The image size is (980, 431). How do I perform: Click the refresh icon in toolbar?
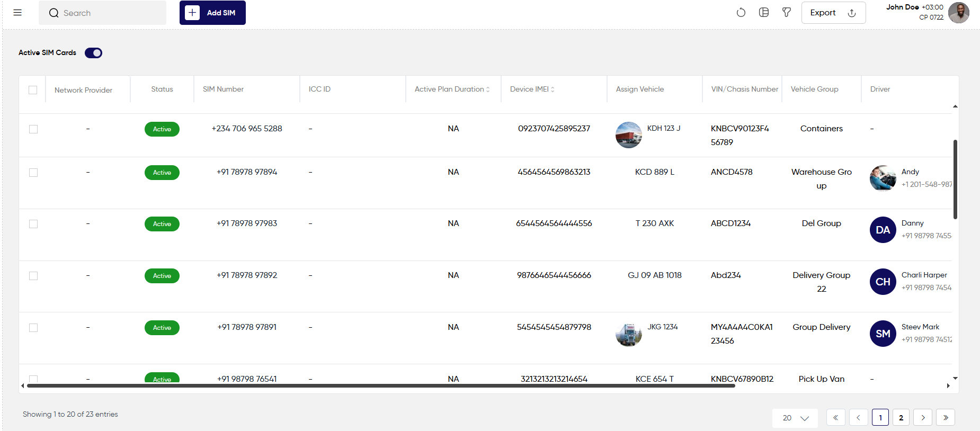[741, 13]
